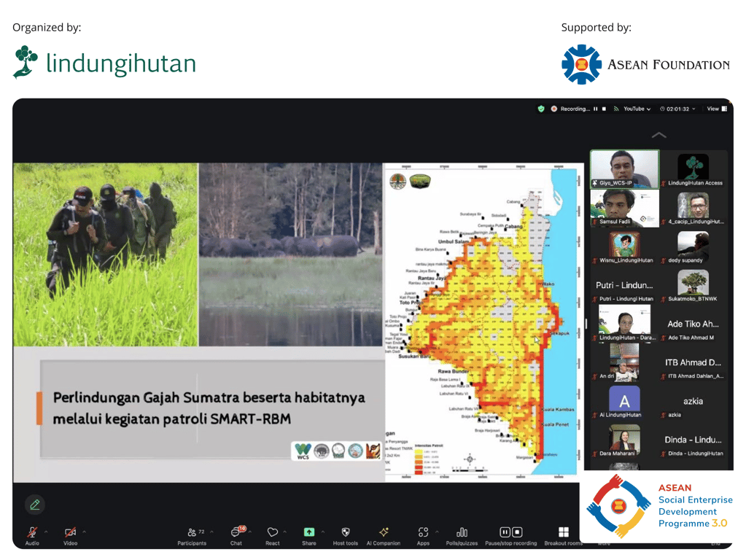Select the Sukatmoko_BTNWK participant tile
Viewport: 746px width, 560px height.
click(x=693, y=286)
